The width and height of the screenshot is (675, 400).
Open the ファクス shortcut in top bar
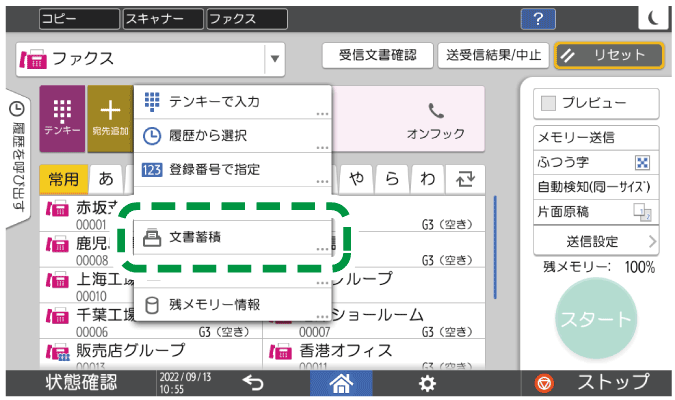click(x=247, y=19)
